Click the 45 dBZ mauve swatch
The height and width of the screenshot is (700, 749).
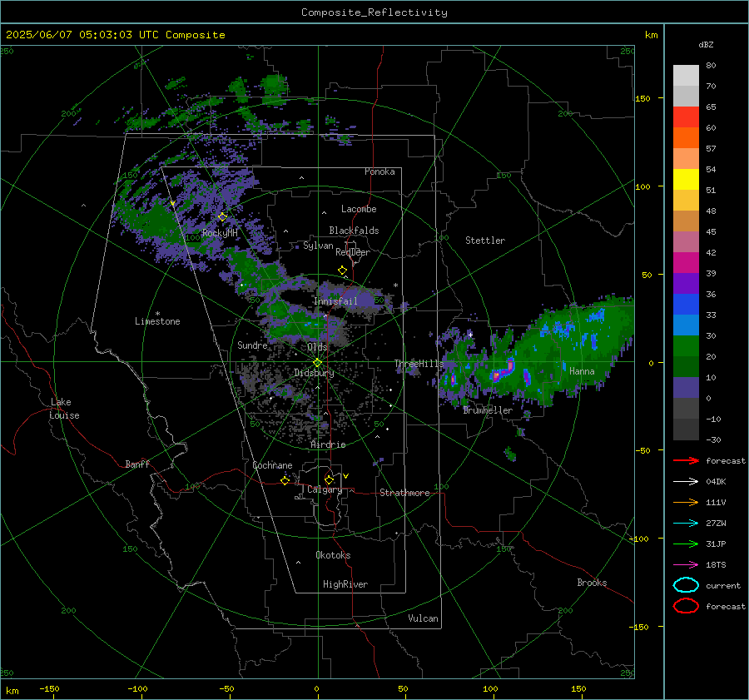pos(686,241)
